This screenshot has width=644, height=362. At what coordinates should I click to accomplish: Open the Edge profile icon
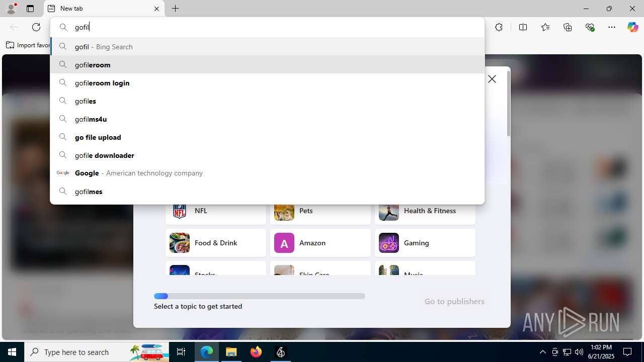11,9
